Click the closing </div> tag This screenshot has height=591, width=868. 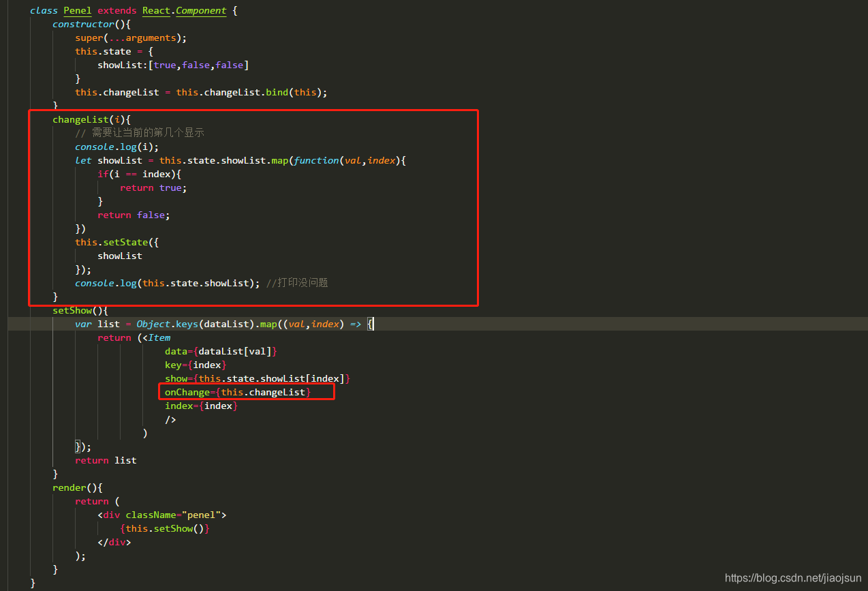114,543
